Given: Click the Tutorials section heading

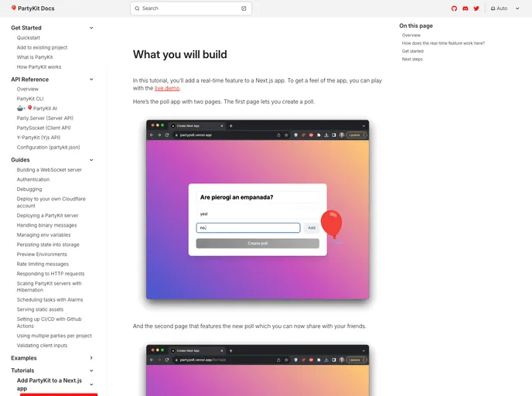Looking at the screenshot, I should pyautogui.click(x=22, y=370).
